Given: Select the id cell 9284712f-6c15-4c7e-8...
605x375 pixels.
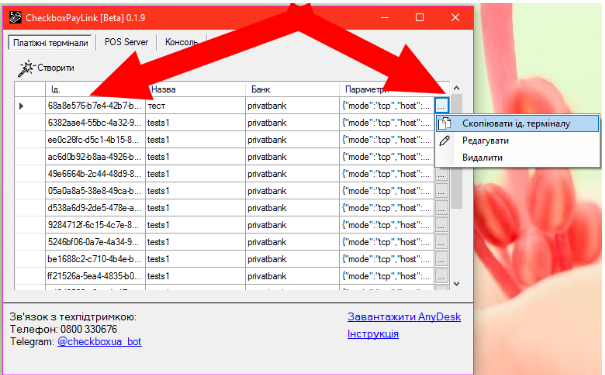Looking at the screenshot, I should [x=95, y=225].
